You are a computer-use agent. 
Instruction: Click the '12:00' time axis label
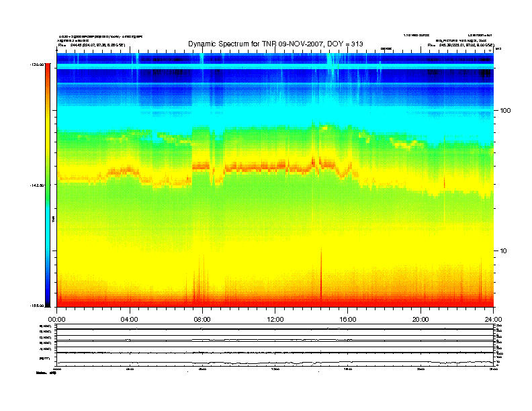[x=275, y=320]
